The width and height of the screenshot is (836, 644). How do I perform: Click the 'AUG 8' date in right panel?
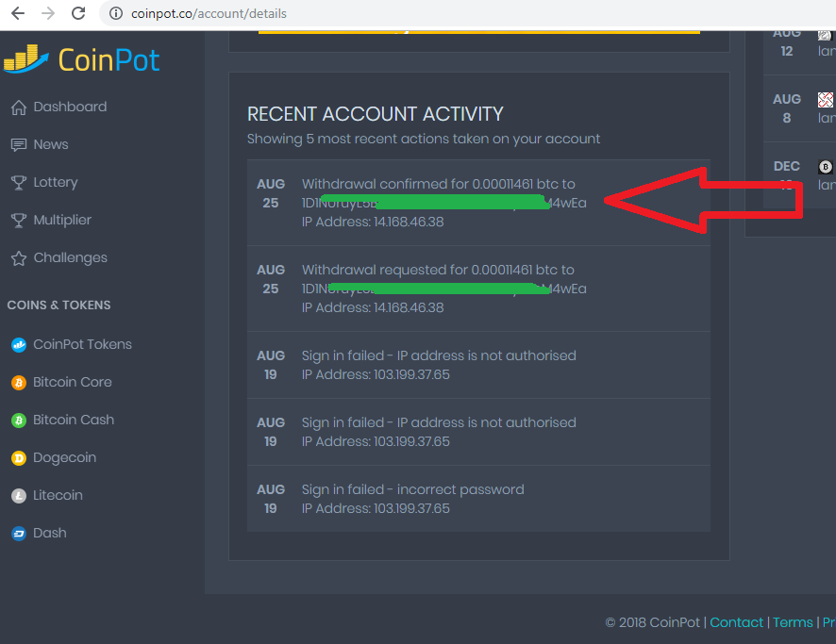[x=787, y=108]
